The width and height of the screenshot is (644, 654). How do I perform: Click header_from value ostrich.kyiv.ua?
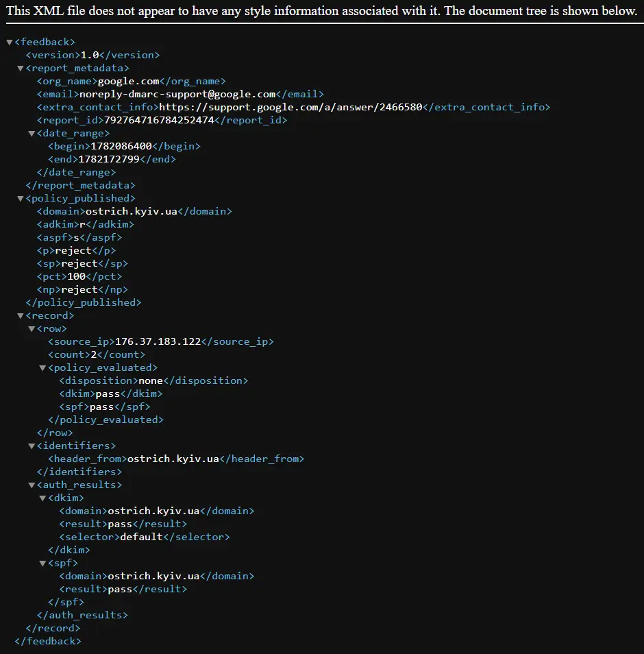(x=173, y=459)
